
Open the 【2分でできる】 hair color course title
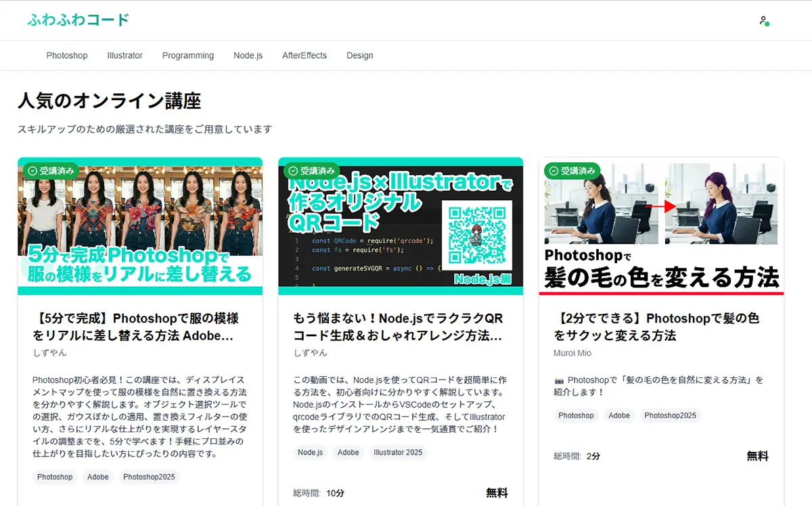tap(656, 327)
